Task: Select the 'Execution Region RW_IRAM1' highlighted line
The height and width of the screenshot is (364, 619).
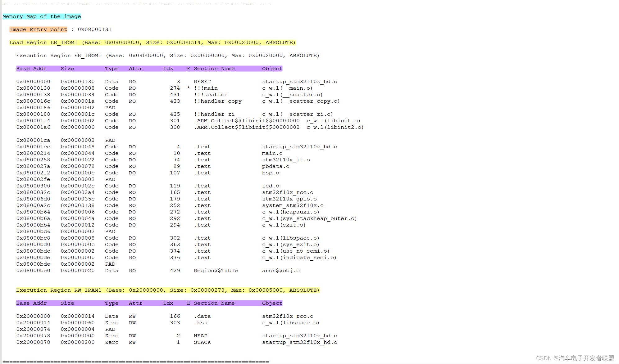Action: 167,290
